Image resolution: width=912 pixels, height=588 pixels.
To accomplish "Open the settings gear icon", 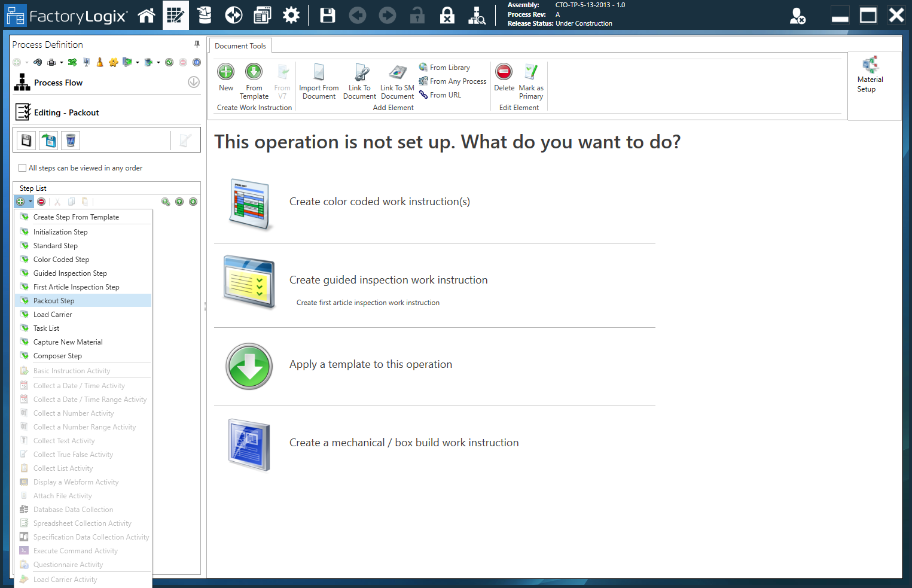I will 291,16.
